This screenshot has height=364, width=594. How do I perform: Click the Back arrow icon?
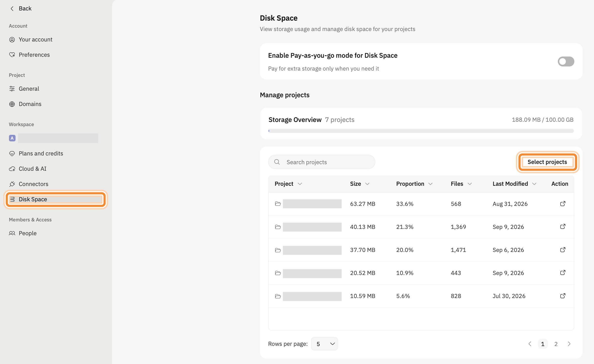click(x=12, y=8)
